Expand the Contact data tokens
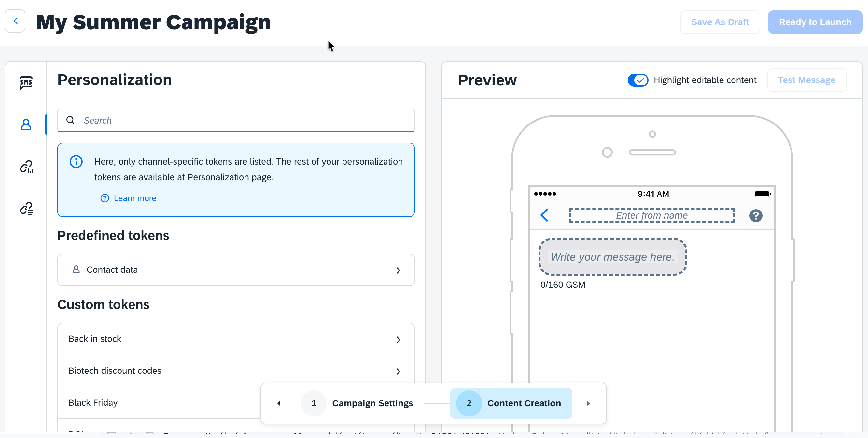 236,270
